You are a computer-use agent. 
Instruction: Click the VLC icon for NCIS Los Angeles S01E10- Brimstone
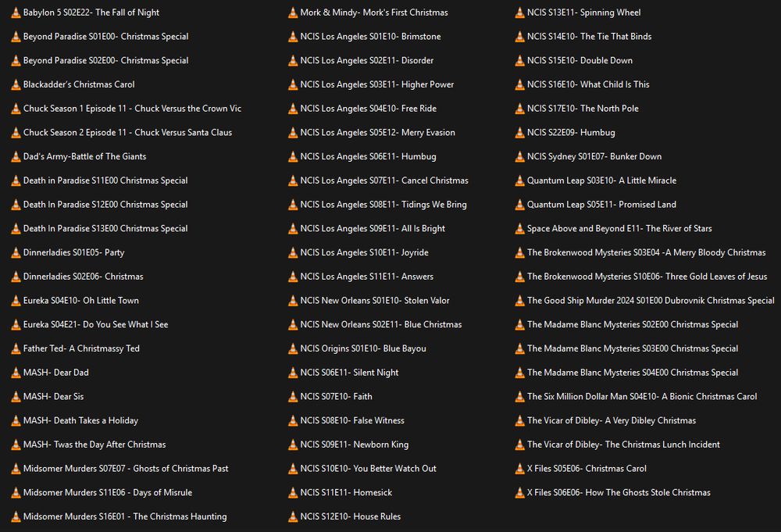(293, 37)
